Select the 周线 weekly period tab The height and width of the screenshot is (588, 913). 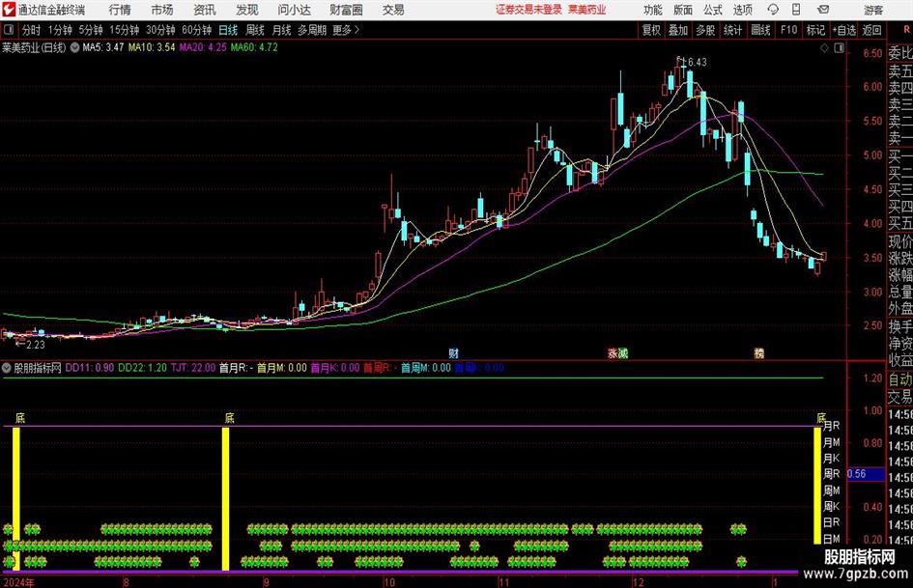point(255,30)
